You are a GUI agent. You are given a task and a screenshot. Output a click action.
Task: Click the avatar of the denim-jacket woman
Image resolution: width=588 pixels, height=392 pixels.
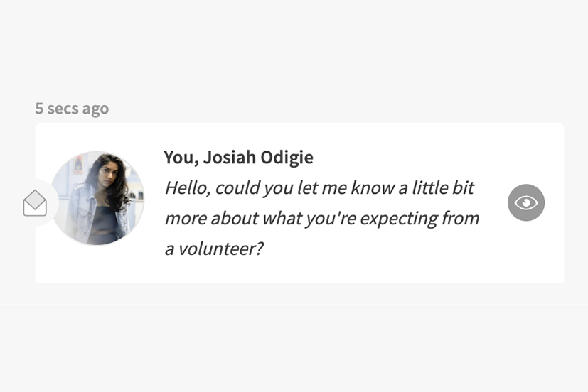97,198
